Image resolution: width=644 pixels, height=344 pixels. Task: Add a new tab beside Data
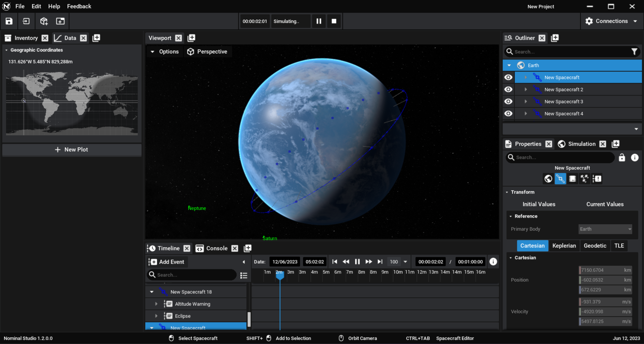[x=96, y=38]
